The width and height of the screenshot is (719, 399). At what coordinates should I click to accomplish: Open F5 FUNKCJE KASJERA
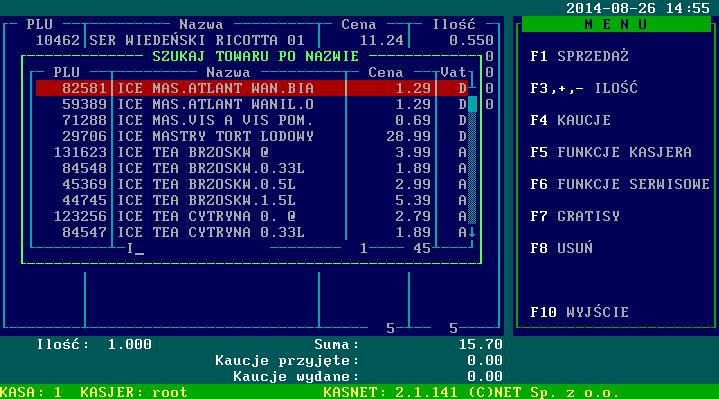[611, 152]
